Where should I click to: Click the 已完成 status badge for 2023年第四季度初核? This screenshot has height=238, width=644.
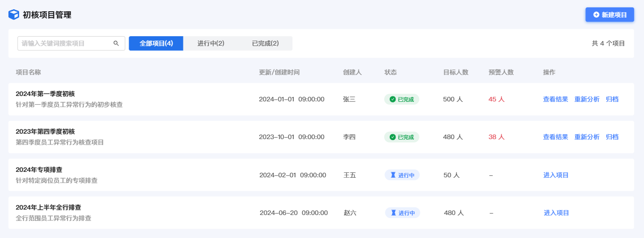point(401,137)
